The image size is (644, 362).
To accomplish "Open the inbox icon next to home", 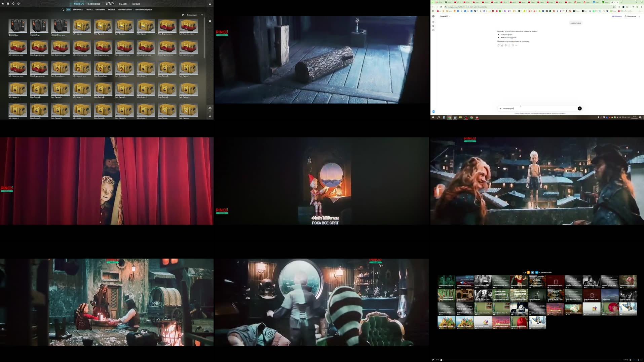I will click(8, 4).
